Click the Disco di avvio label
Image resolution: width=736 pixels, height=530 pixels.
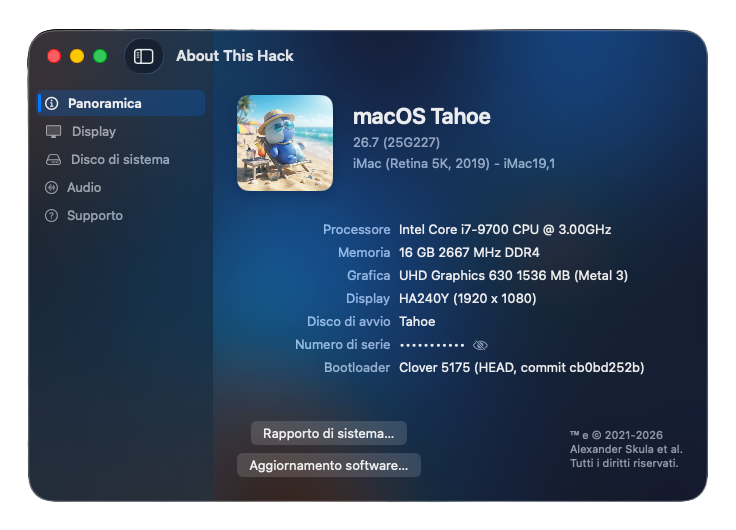(349, 322)
